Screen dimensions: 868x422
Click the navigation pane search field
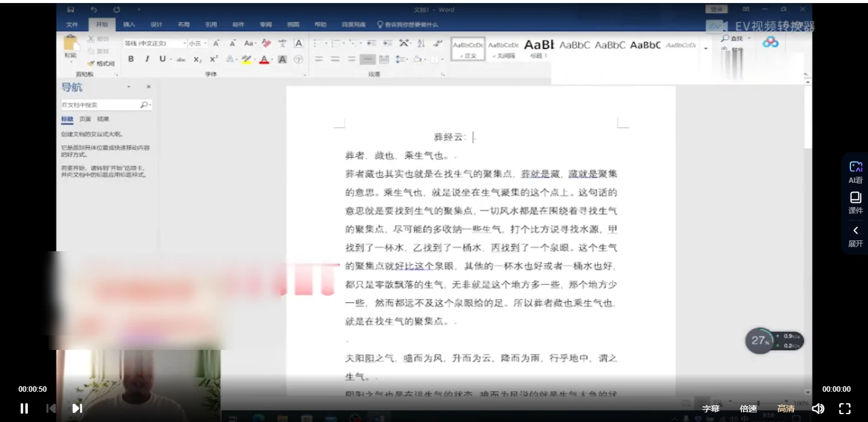(x=106, y=105)
